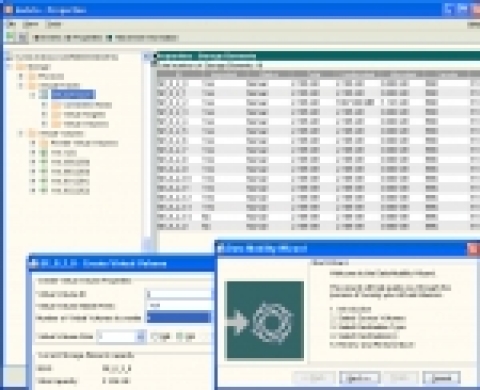
Task: Open the first menu in the menu bar
Action: tap(11, 24)
